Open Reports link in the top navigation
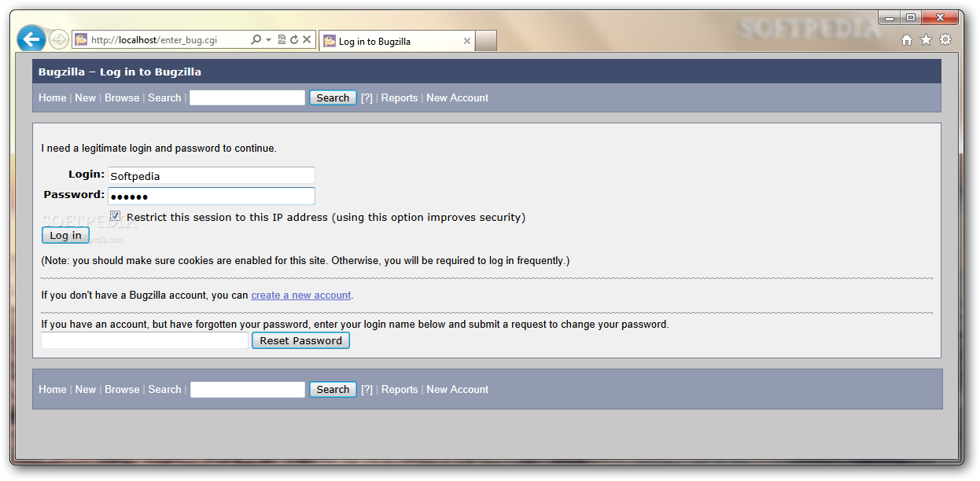The width and height of the screenshot is (980, 481). coord(400,97)
